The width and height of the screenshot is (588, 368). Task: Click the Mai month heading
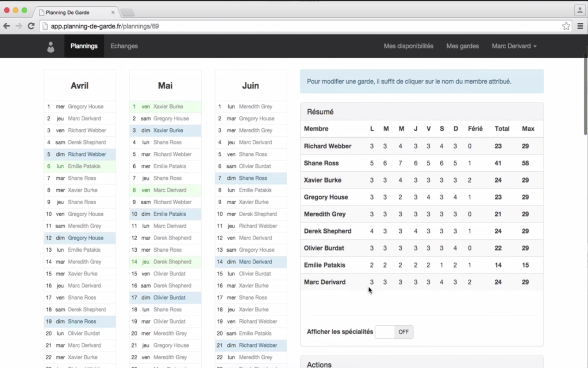(165, 85)
